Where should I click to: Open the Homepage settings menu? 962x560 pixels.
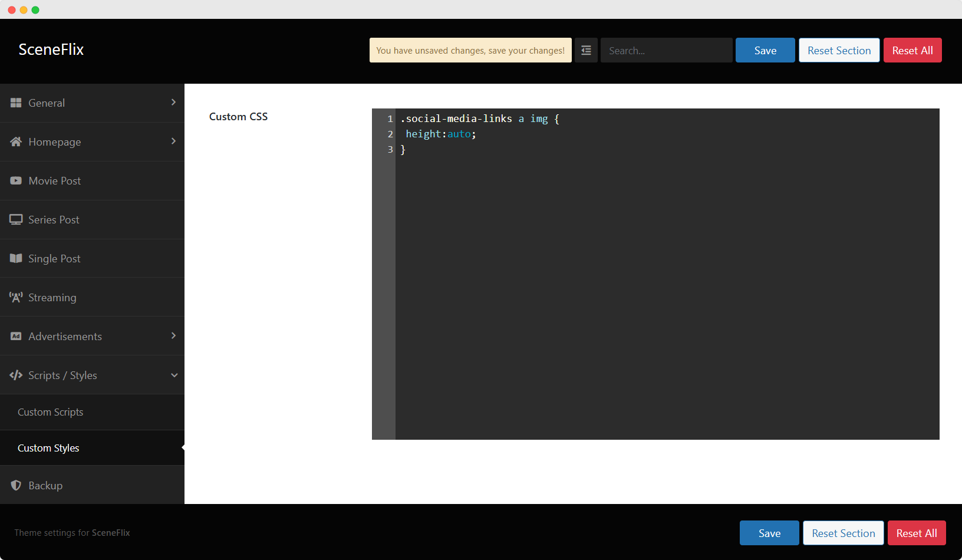tap(92, 142)
